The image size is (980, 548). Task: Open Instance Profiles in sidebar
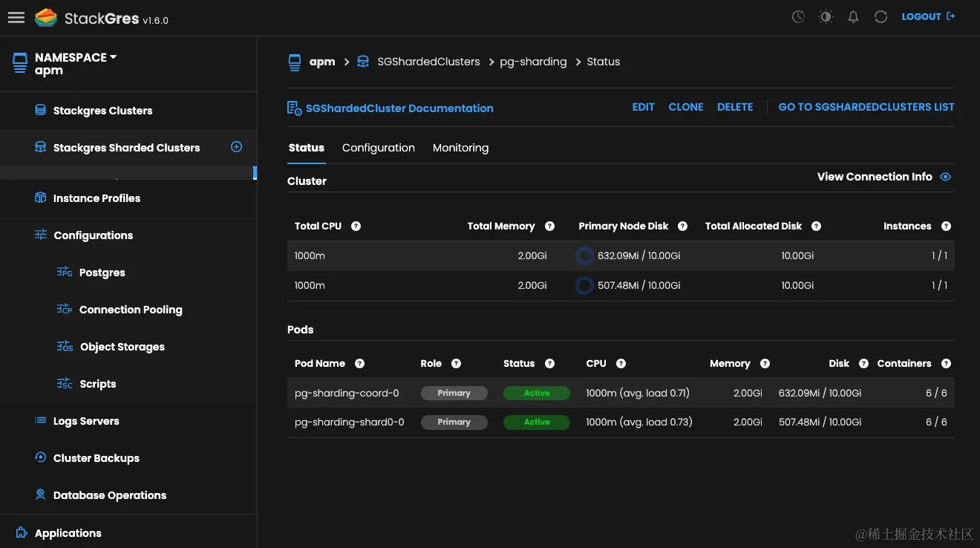[97, 198]
